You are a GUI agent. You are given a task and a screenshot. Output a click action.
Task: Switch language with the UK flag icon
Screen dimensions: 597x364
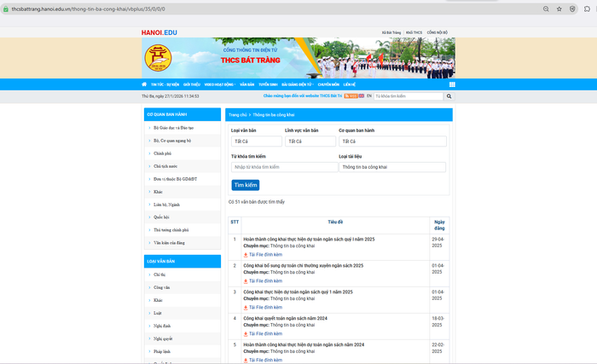[x=362, y=96]
